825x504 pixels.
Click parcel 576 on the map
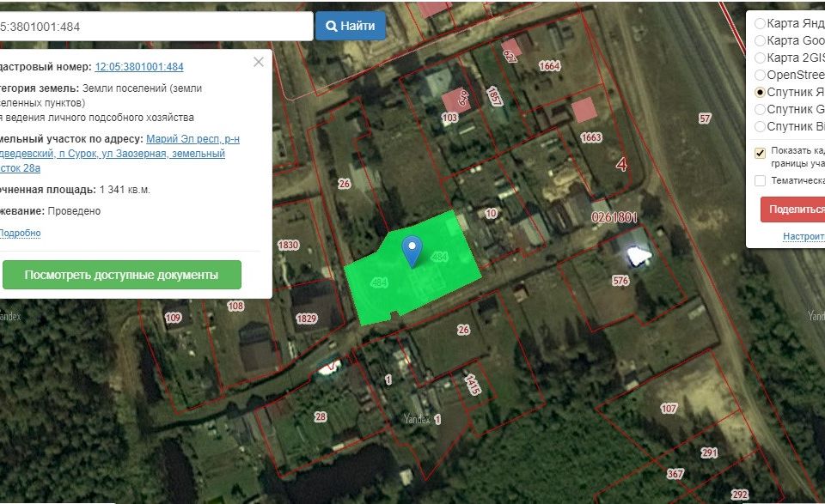click(x=620, y=281)
